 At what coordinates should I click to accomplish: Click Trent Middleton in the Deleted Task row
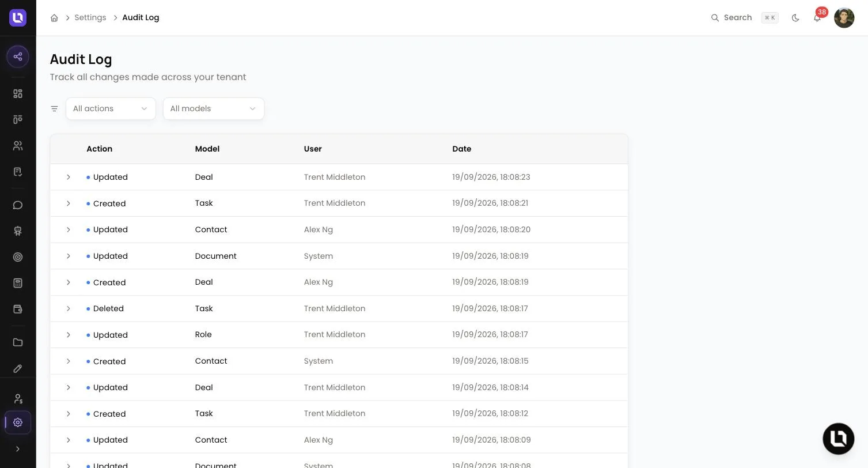335,308
